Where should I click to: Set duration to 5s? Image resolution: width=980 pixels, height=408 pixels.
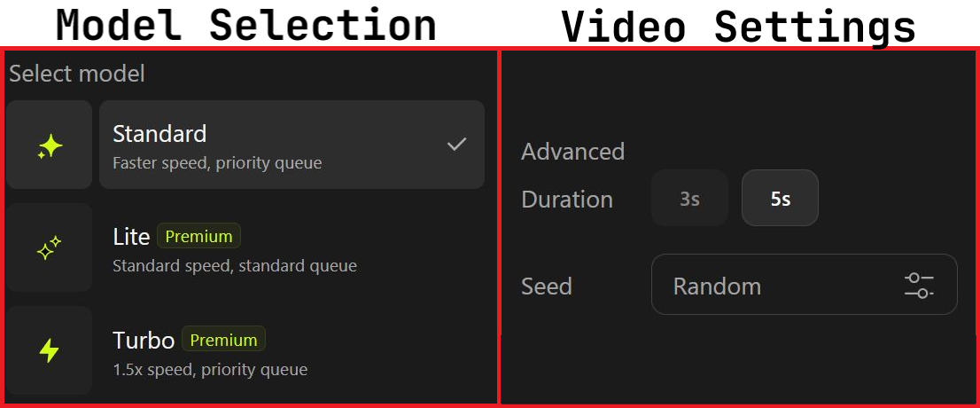(780, 199)
